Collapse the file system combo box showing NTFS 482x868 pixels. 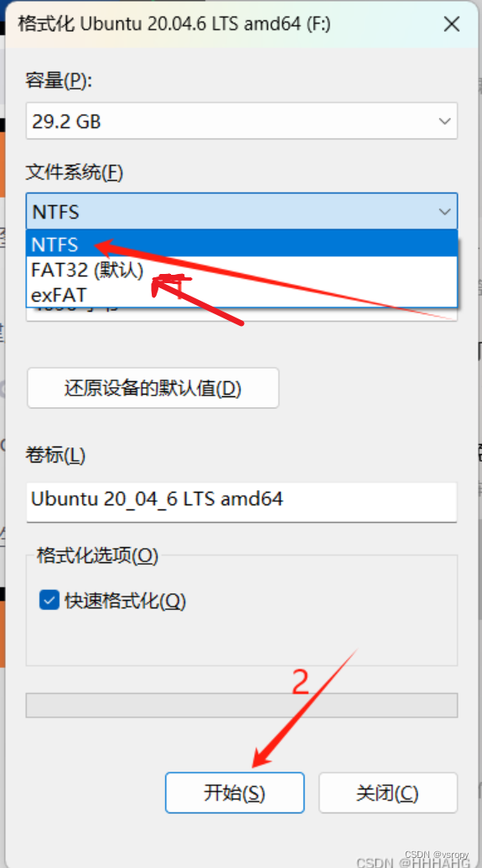point(241,211)
